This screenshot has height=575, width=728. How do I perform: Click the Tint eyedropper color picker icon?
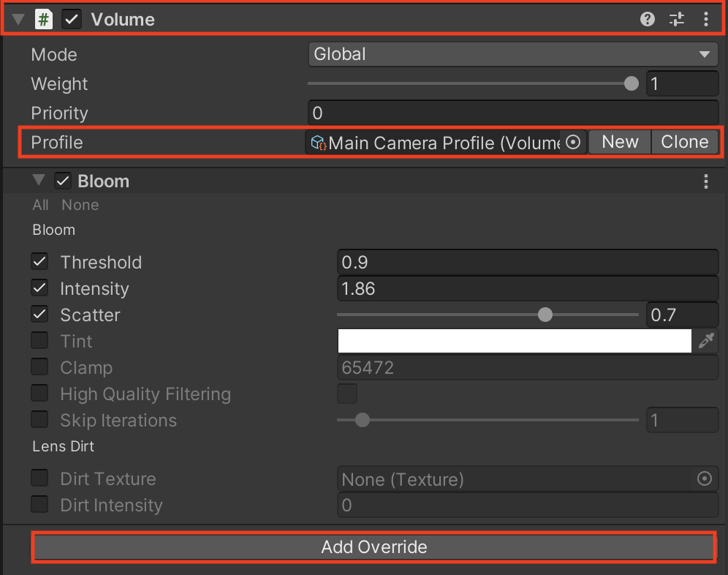pos(706,341)
